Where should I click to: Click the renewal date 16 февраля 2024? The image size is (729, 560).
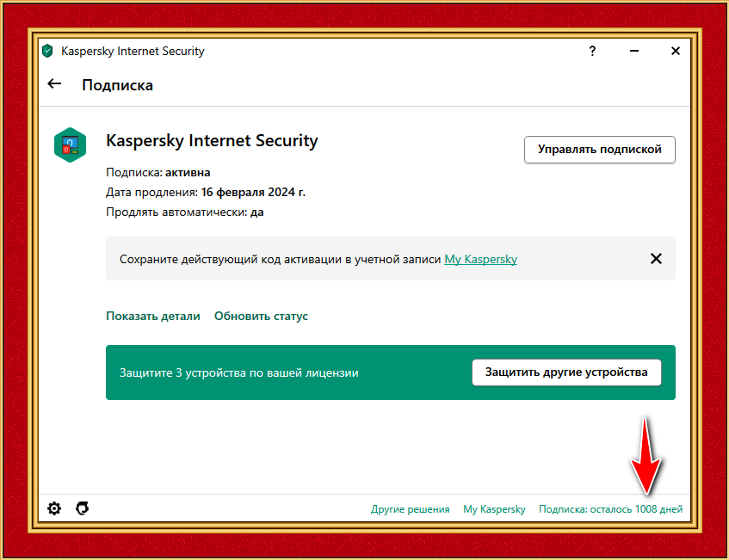tap(253, 193)
